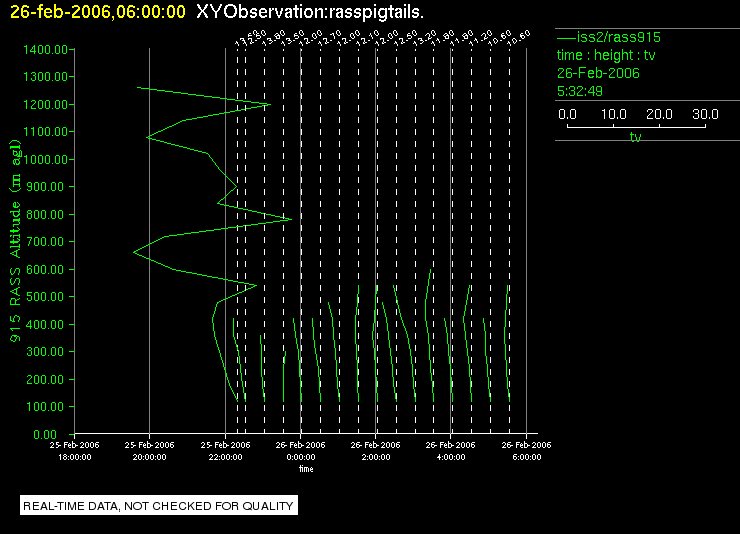Click the 1000.00 altitude axis label
The width and height of the screenshot is (740, 534).
pos(45,159)
